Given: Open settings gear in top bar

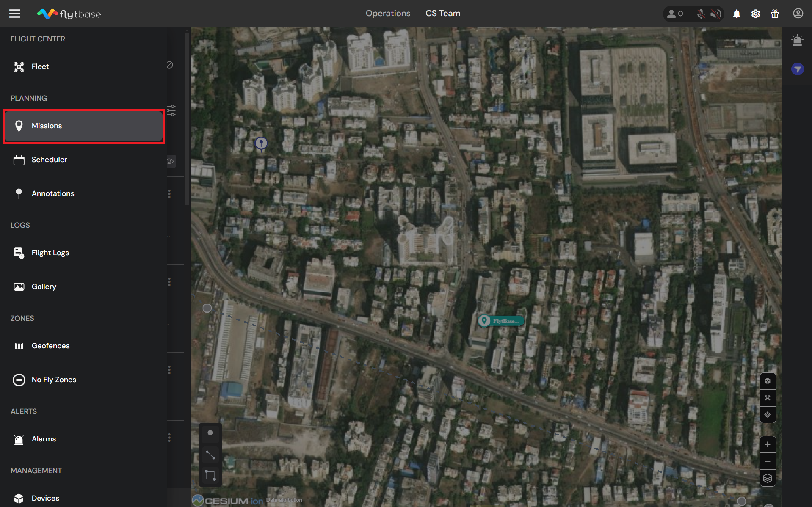Looking at the screenshot, I should point(756,14).
